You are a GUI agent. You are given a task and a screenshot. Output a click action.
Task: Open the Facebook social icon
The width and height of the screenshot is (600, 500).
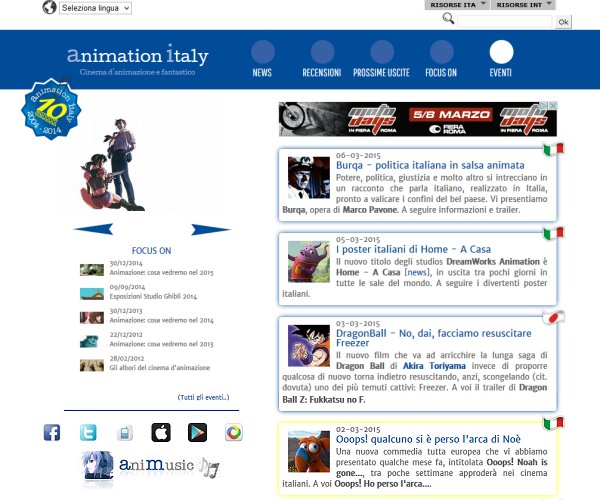[x=52, y=433]
